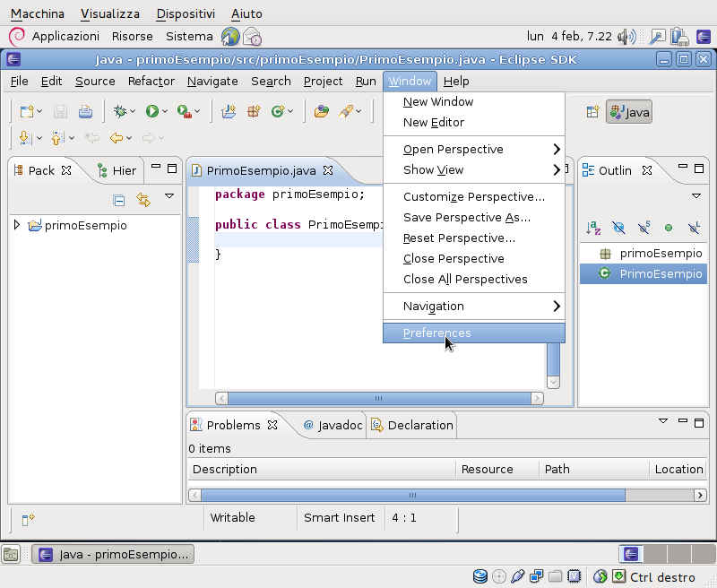The height and width of the screenshot is (588, 717).
Task: Toggle Link with Editor in Package Explorer
Action: (143, 200)
